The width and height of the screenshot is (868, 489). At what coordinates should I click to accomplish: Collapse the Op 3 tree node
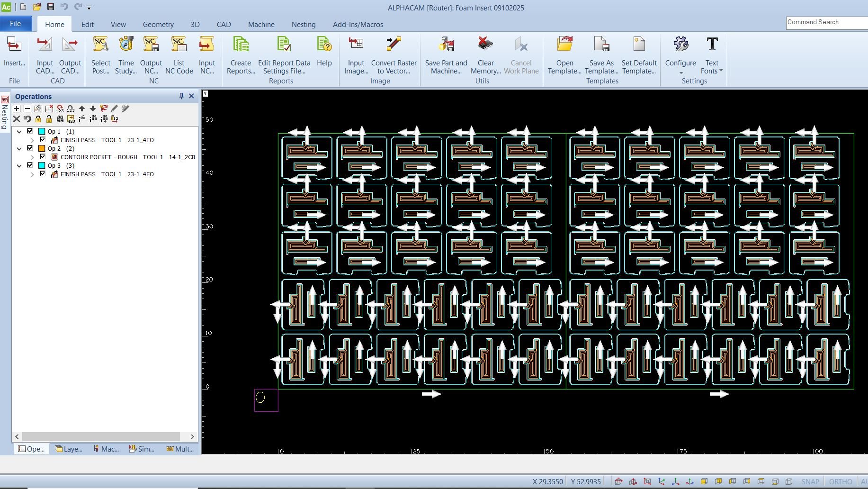[x=19, y=165]
